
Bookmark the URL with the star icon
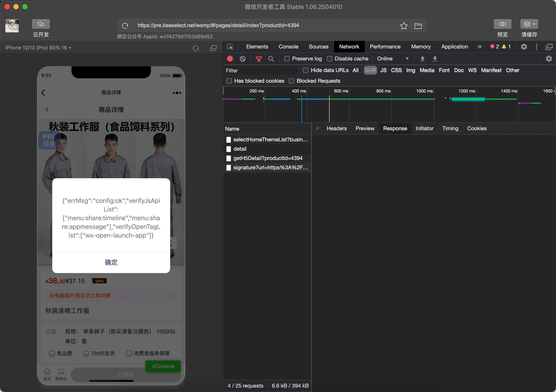point(403,26)
